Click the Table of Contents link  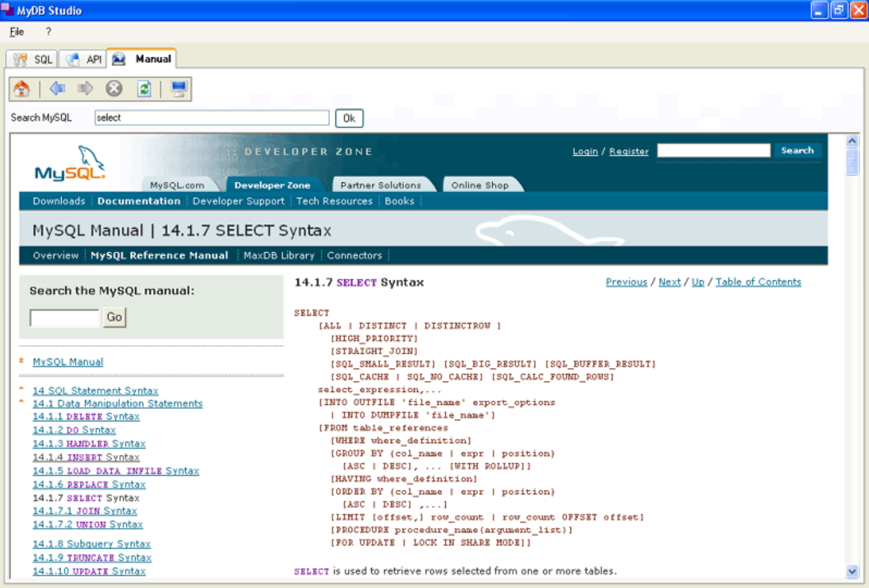tap(759, 282)
